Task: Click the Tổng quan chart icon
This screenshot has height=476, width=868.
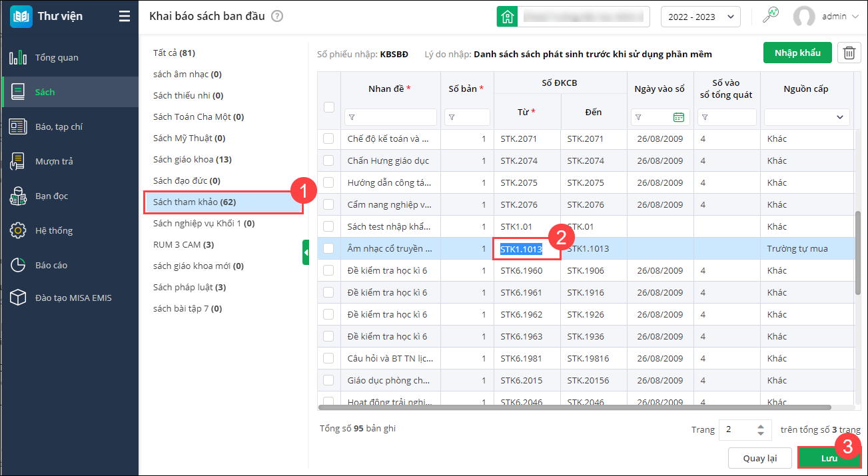Action: pos(18,57)
